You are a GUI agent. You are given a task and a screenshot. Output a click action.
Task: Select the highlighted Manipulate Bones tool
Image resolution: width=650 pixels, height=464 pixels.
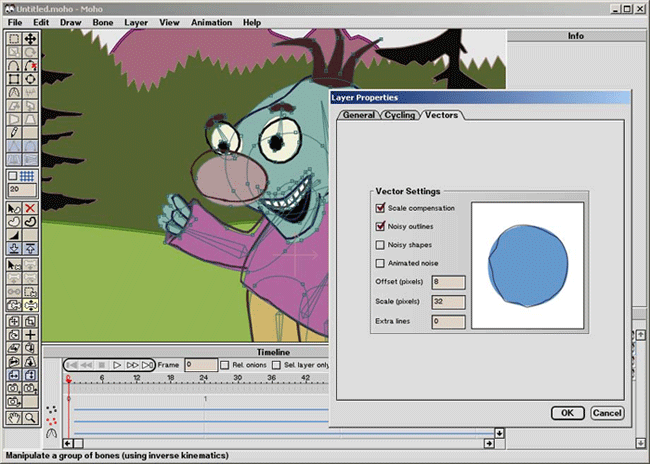click(30, 305)
